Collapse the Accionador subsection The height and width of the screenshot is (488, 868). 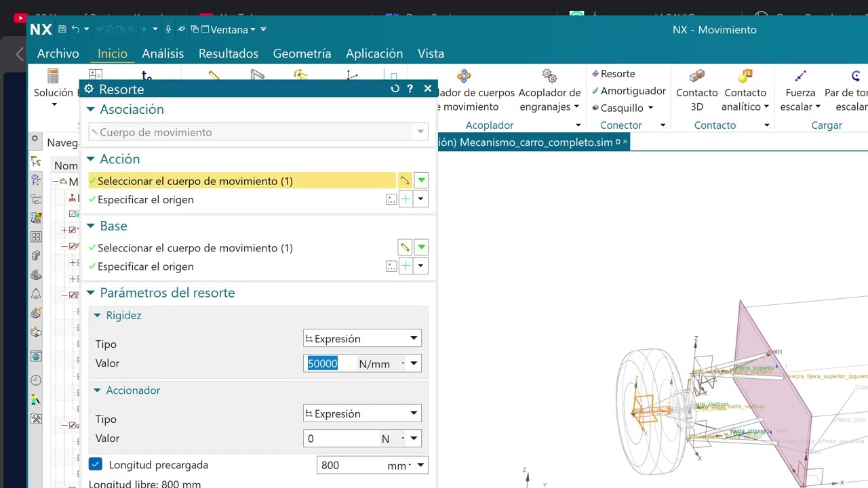[97, 390]
